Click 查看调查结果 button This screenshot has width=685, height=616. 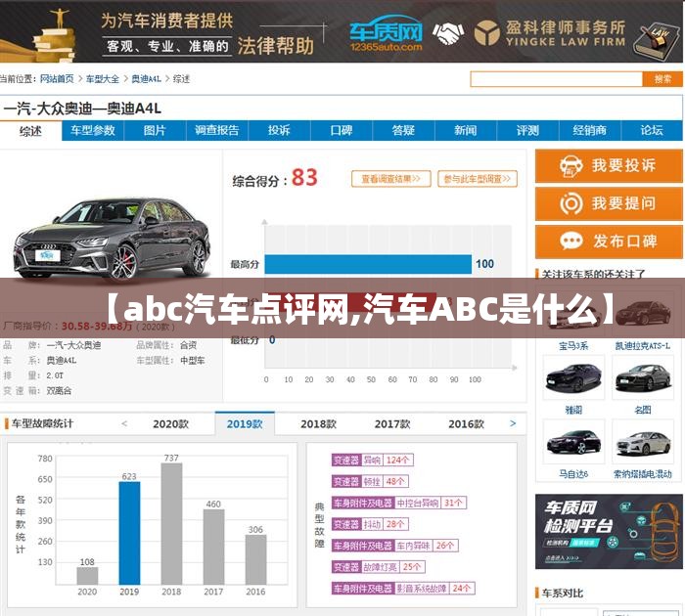391,179
